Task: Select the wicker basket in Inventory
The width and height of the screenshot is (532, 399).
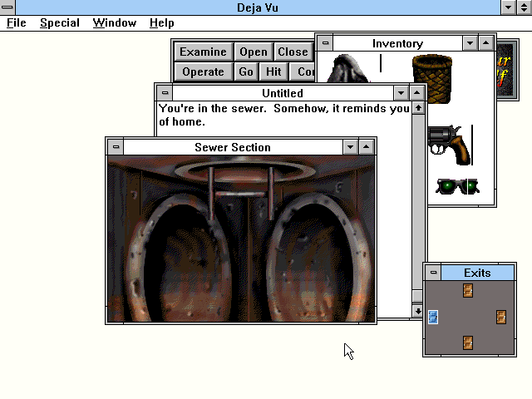Action: point(432,79)
